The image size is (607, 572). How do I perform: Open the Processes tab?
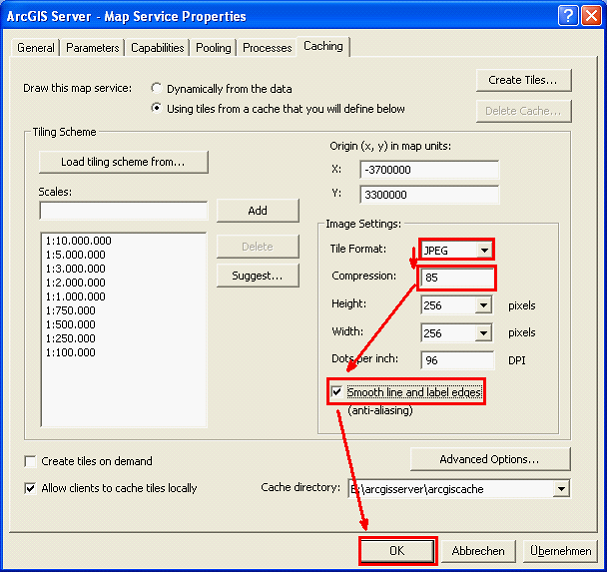point(267,48)
